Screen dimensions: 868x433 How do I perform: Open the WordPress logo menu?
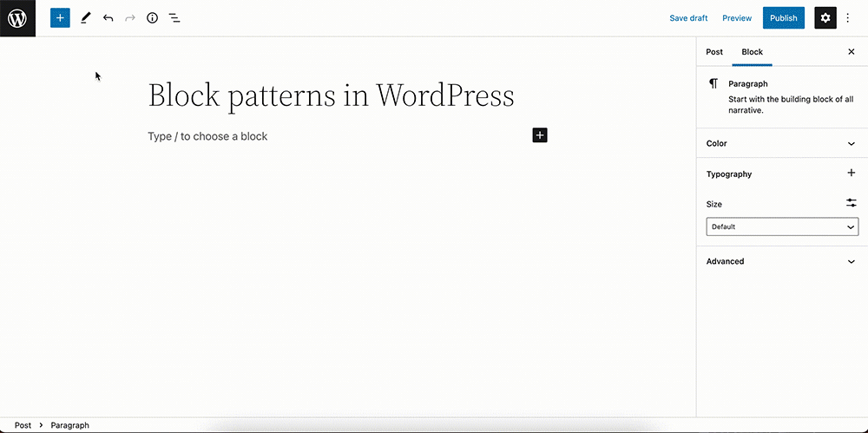(17, 18)
